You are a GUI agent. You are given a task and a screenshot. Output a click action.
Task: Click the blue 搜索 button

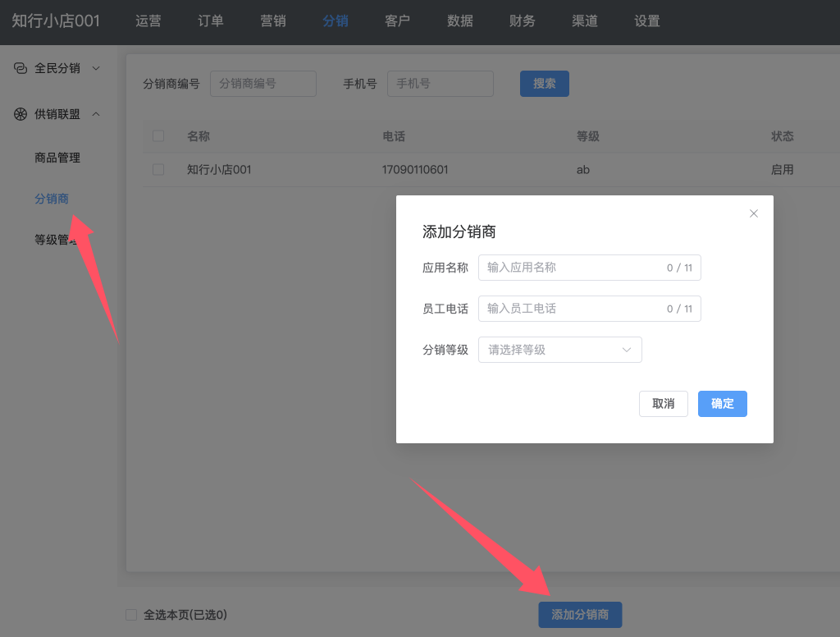coord(544,84)
